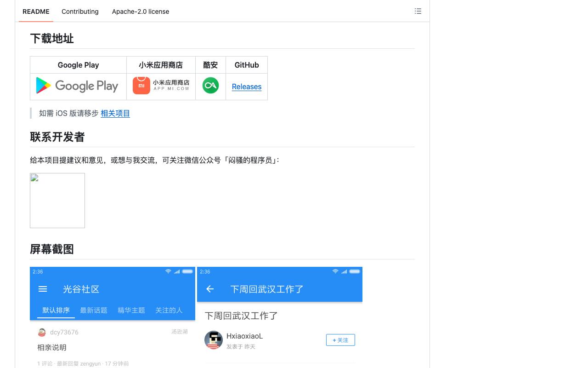Image resolution: width=588 pixels, height=368 pixels.
Task: Click the green Coolapk logo icon
Action: 210,86
